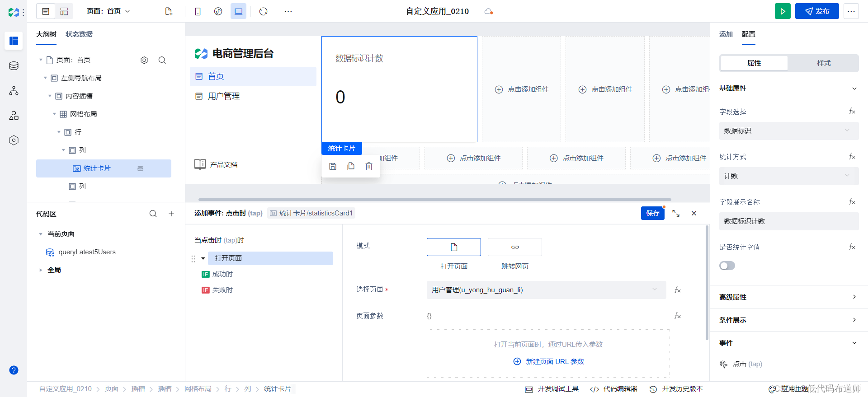
Task: Publish the app with 发布 button
Action: tap(817, 11)
